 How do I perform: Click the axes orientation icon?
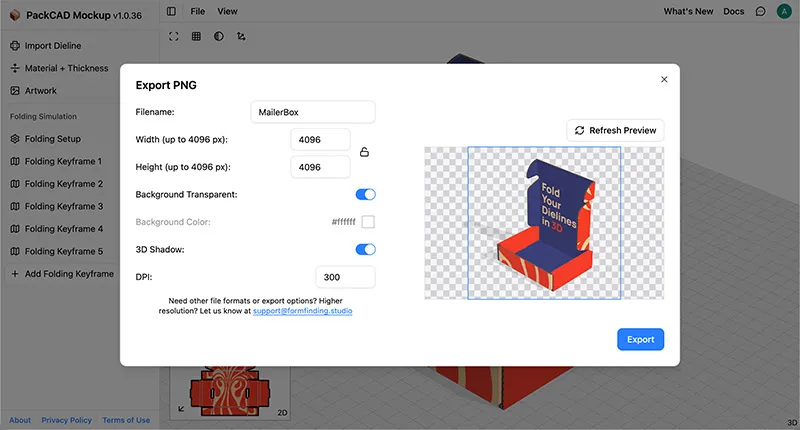click(241, 36)
